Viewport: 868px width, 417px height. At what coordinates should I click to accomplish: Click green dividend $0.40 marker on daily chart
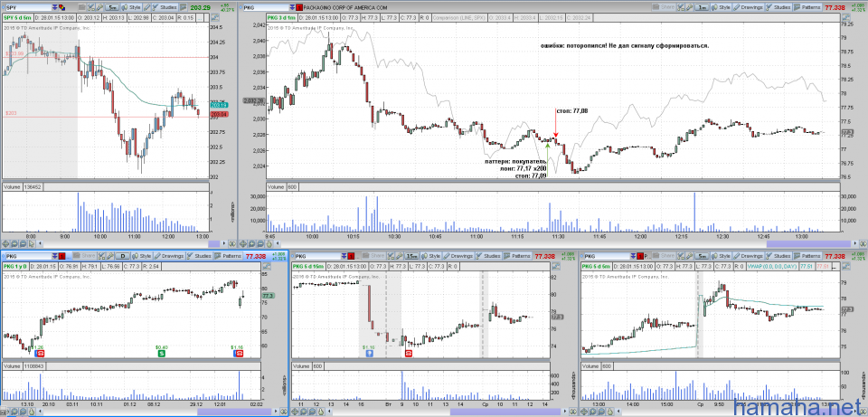point(162,354)
